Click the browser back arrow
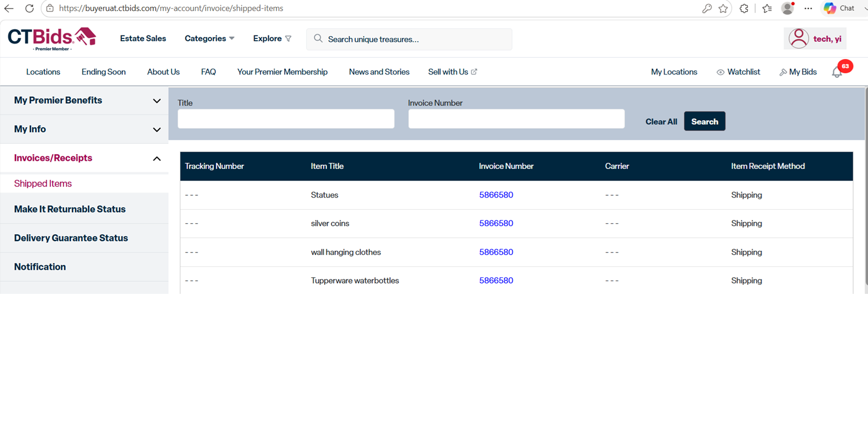This screenshot has height=425, width=868. pos(9,9)
